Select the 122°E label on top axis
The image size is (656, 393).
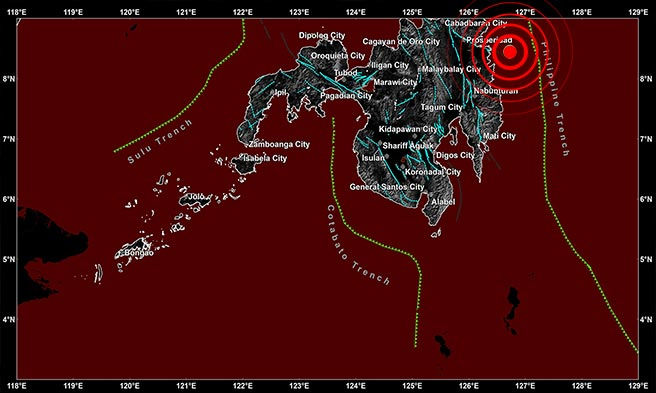[243, 13]
